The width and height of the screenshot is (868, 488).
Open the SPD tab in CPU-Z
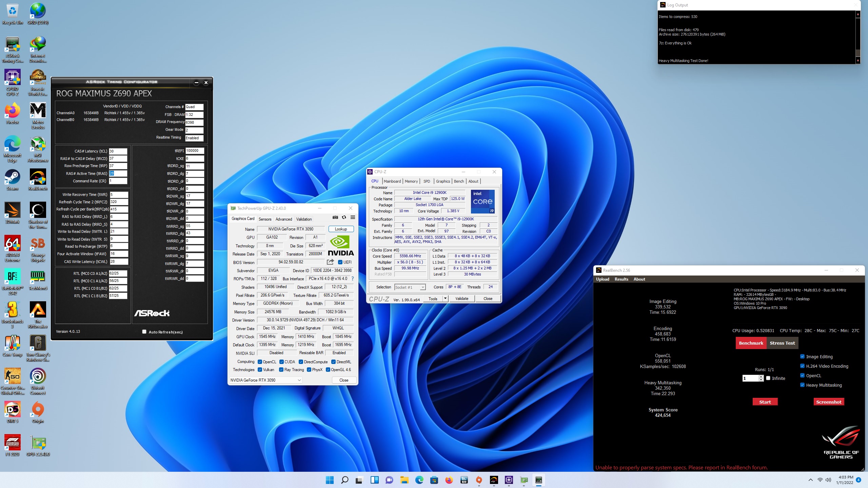(427, 181)
